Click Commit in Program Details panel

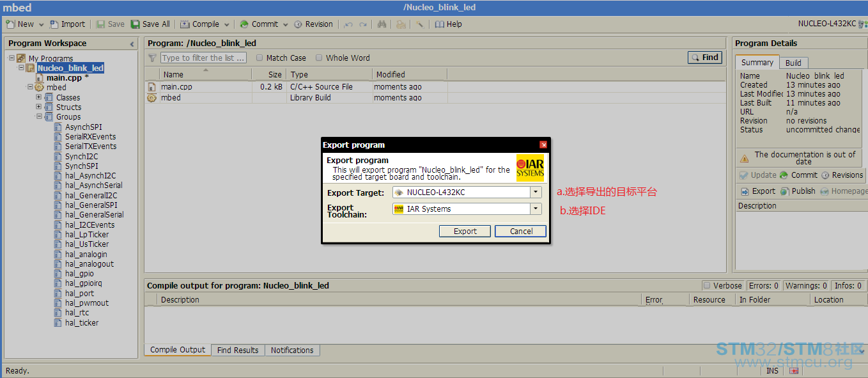(x=798, y=175)
